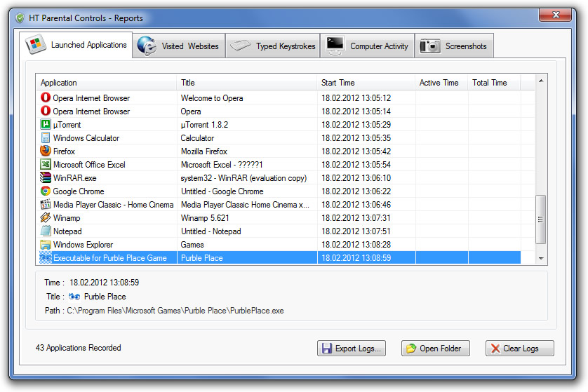Click the µTorrent application icon

tap(46, 124)
